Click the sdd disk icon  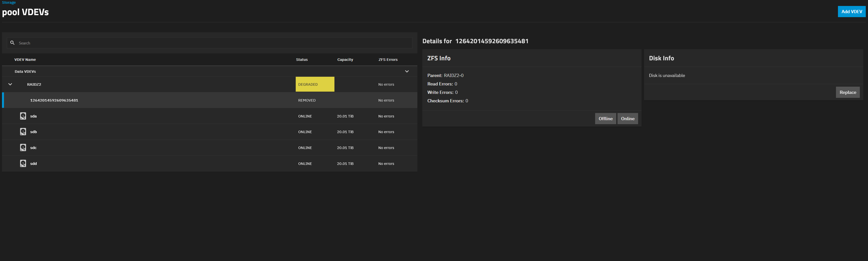(23, 164)
